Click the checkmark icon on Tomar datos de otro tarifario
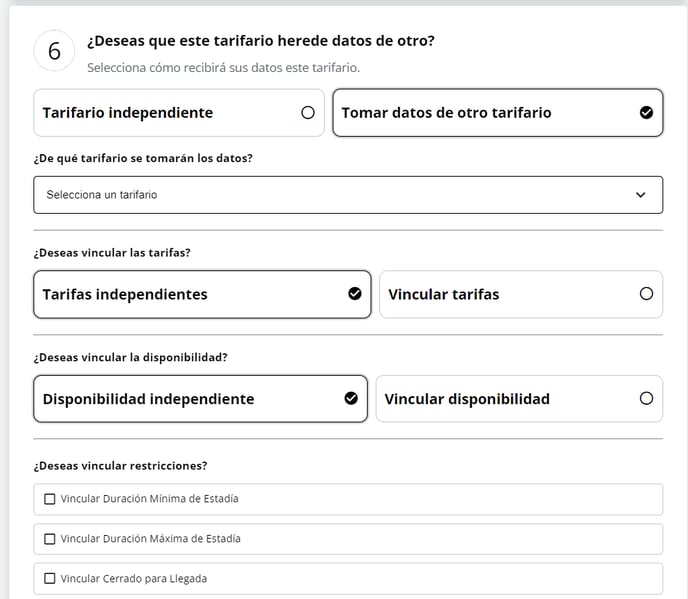The height and width of the screenshot is (599, 688). coord(646,113)
